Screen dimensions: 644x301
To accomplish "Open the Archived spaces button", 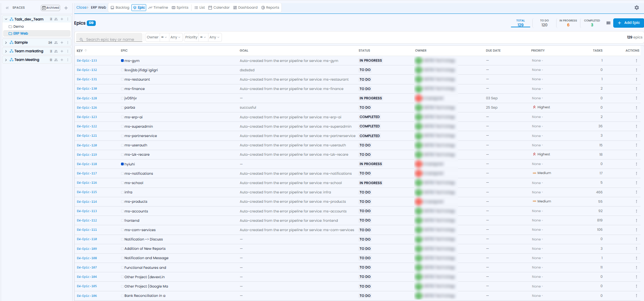I will coord(50,8).
